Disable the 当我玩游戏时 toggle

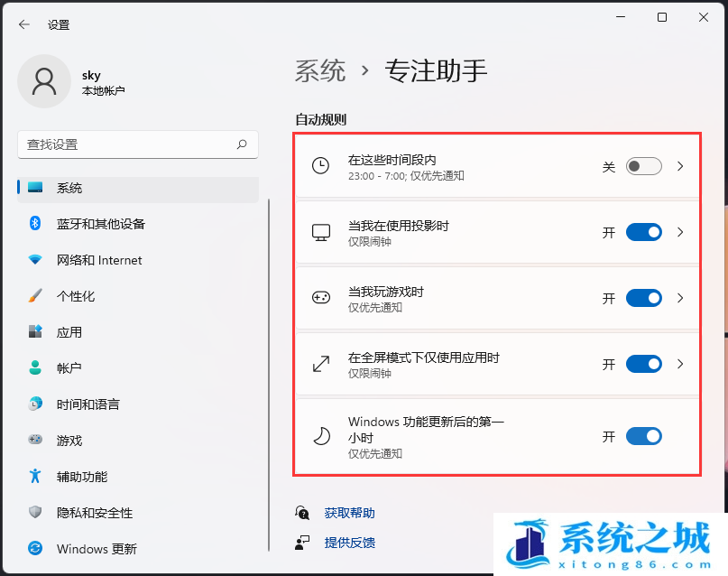(644, 298)
